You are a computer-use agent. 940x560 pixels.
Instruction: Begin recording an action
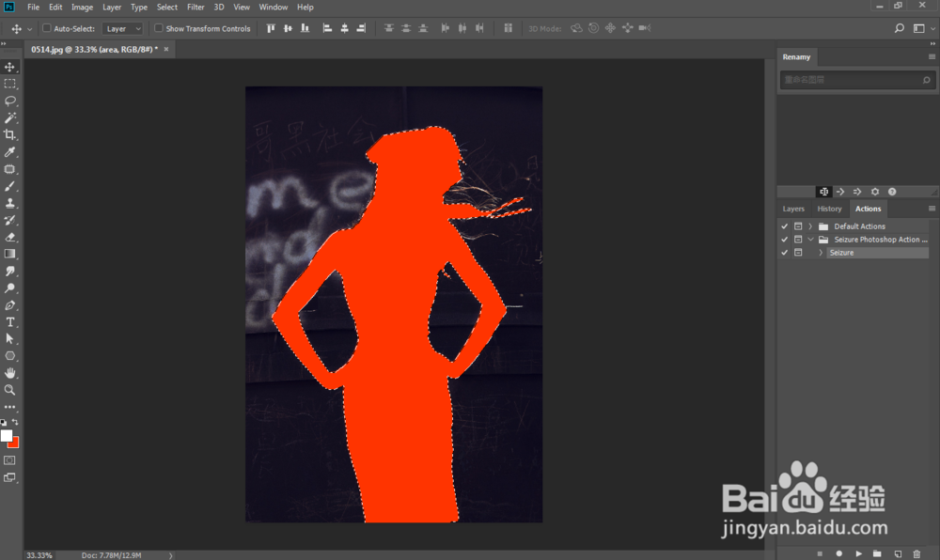[838, 553]
